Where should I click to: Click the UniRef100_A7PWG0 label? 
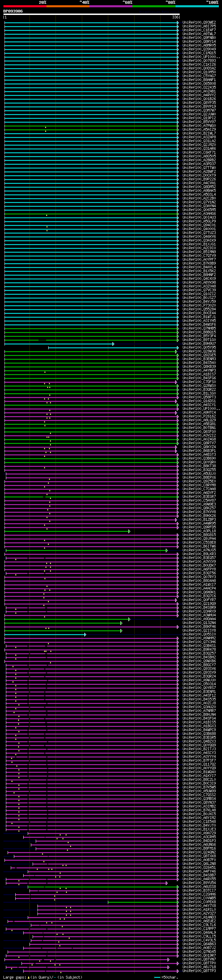(199, 126)
